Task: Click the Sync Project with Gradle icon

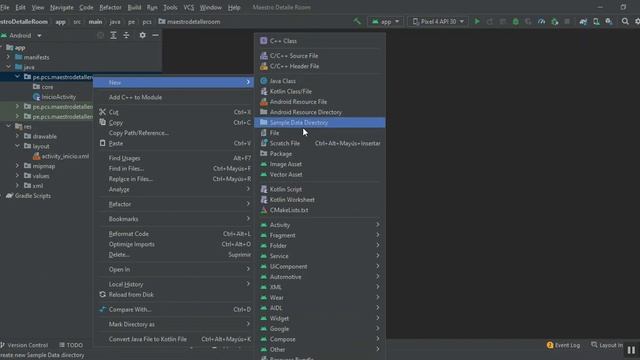Action: (583, 21)
